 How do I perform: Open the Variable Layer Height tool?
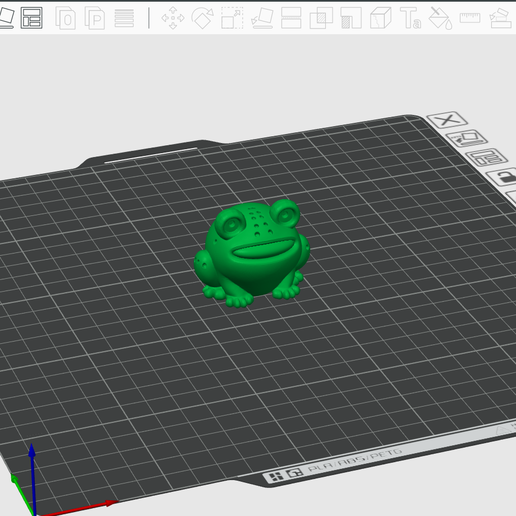coord(124,18)
